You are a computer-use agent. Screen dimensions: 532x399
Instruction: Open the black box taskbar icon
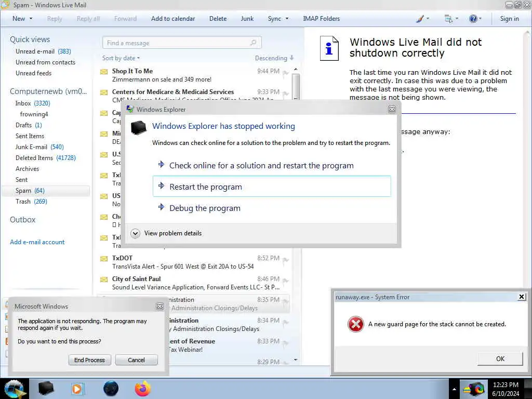[46, 389]
